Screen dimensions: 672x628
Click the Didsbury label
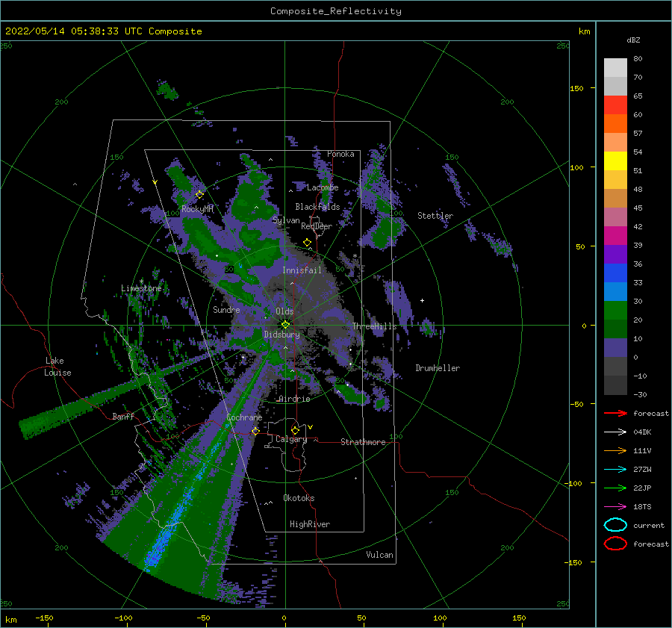(x=281, y=335)
